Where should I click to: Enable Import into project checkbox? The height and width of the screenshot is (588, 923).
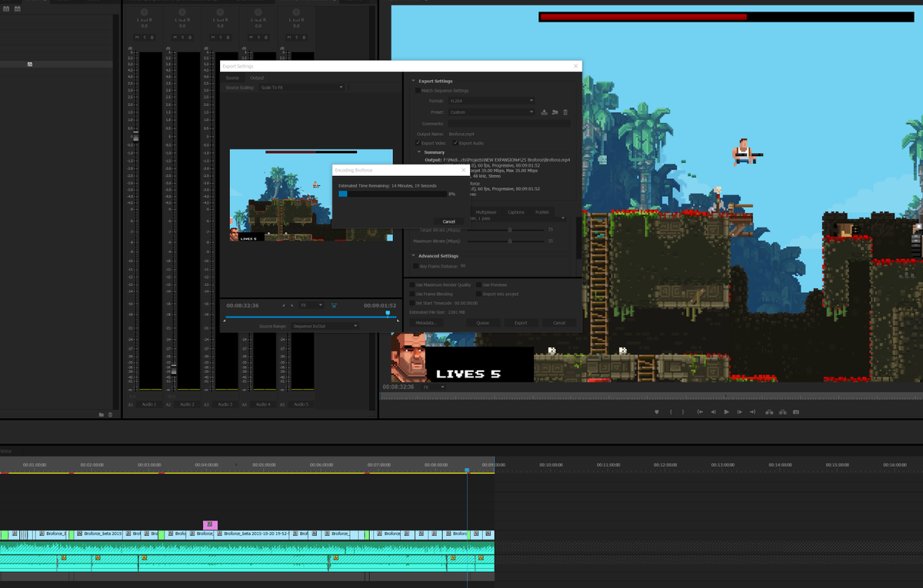[x=478, y=294]
